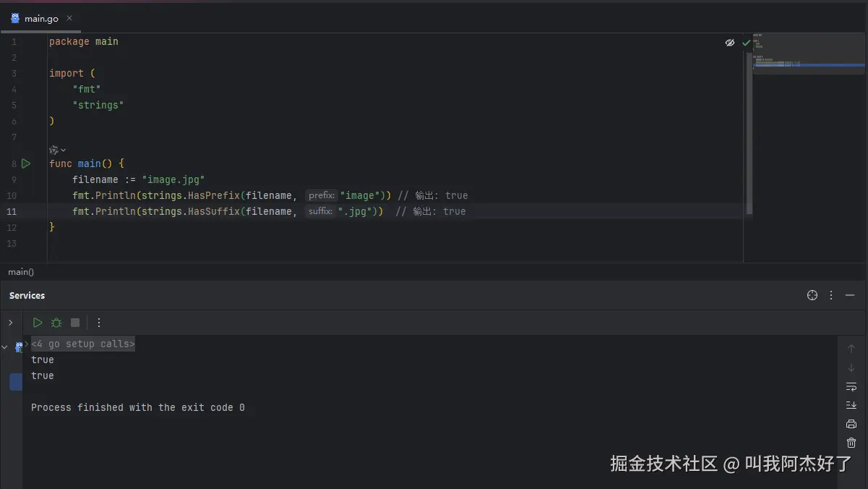Image resolution: width=868 pixels, height=489 pixels.
Task: Click the main() breadcrumb
Action: (21, 272)
